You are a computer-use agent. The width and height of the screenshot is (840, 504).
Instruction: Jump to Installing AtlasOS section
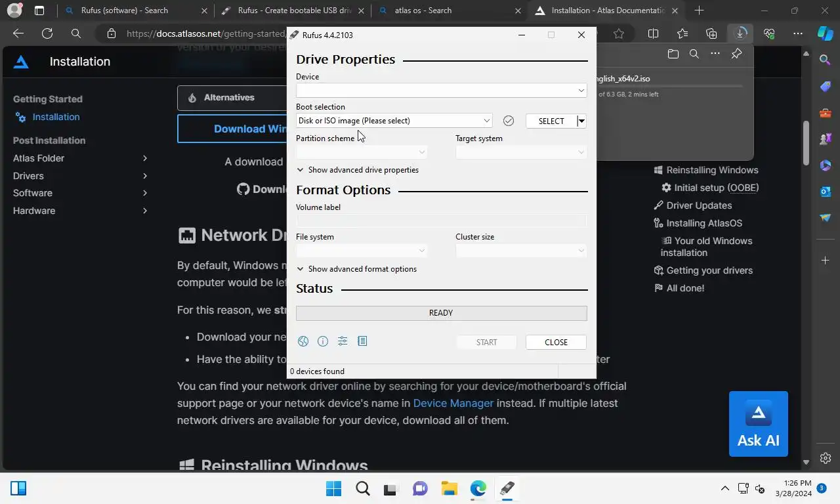tap(704, 223)
